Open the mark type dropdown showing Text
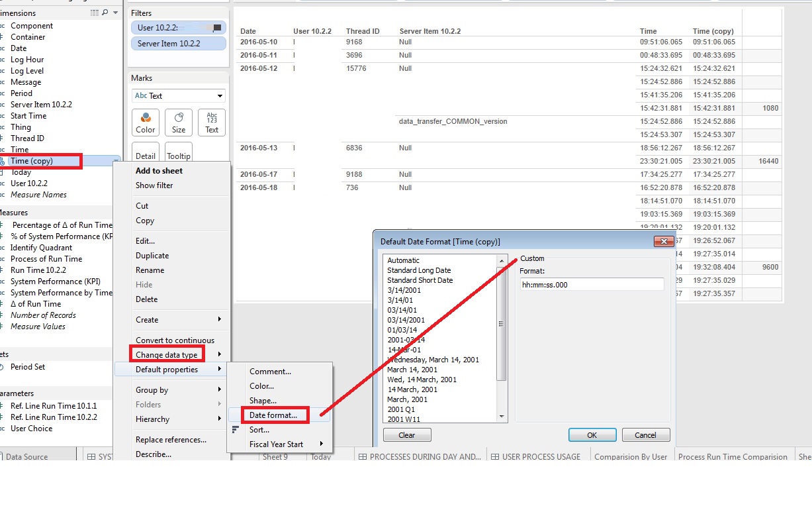This screenshot has width=812, height=512. pyautogui.click(x=178, y=95)
